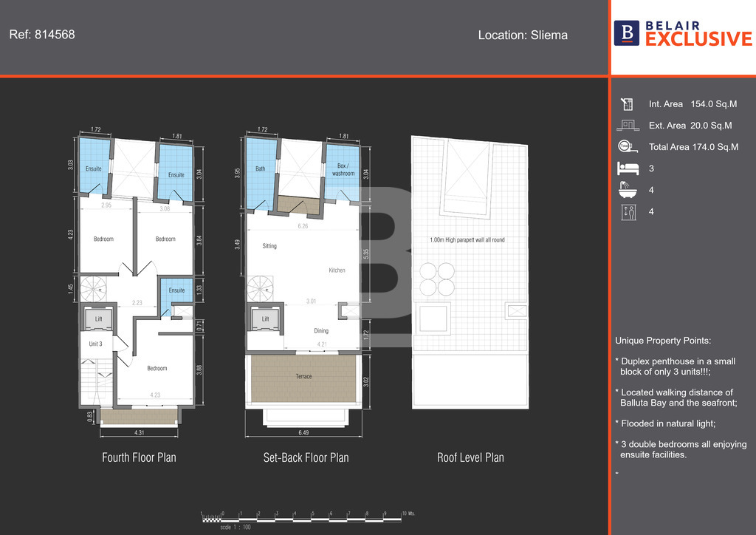Image resolution: width=756 pixels, height=535 pixels.
Task: Select the Fourth Floor Plan caption
Action: (139, 457)
